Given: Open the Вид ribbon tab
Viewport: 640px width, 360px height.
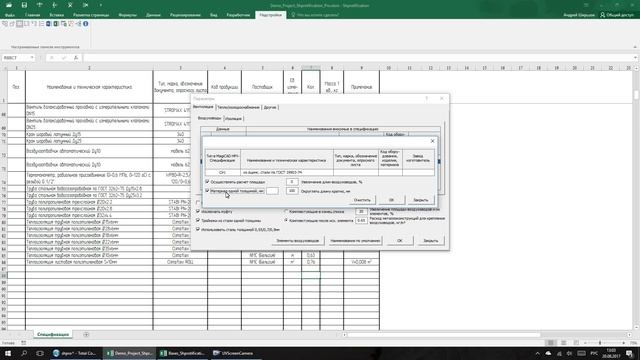Looking at the screenshot, I should coord(213,15).
